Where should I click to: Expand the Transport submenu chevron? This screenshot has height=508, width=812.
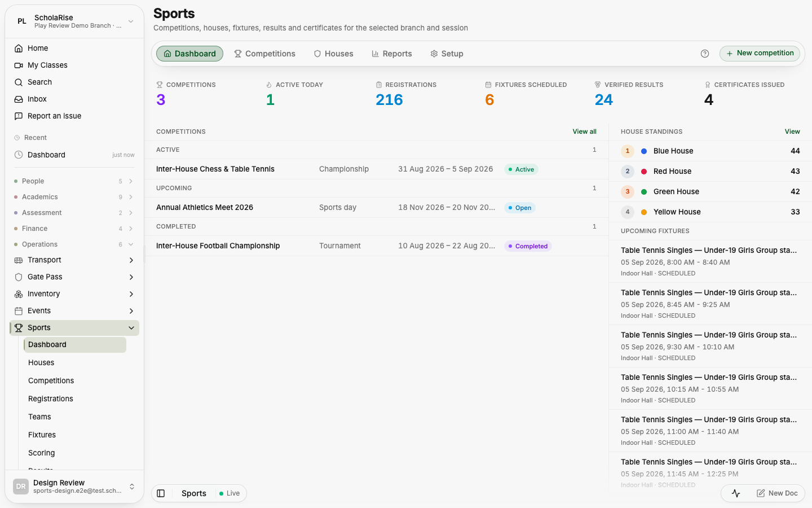(x=131, y=260)
